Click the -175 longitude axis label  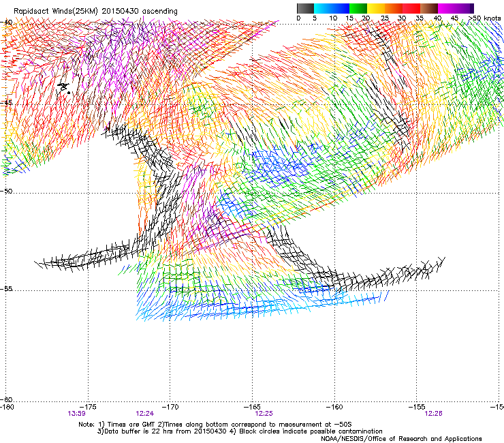point(89,407)
